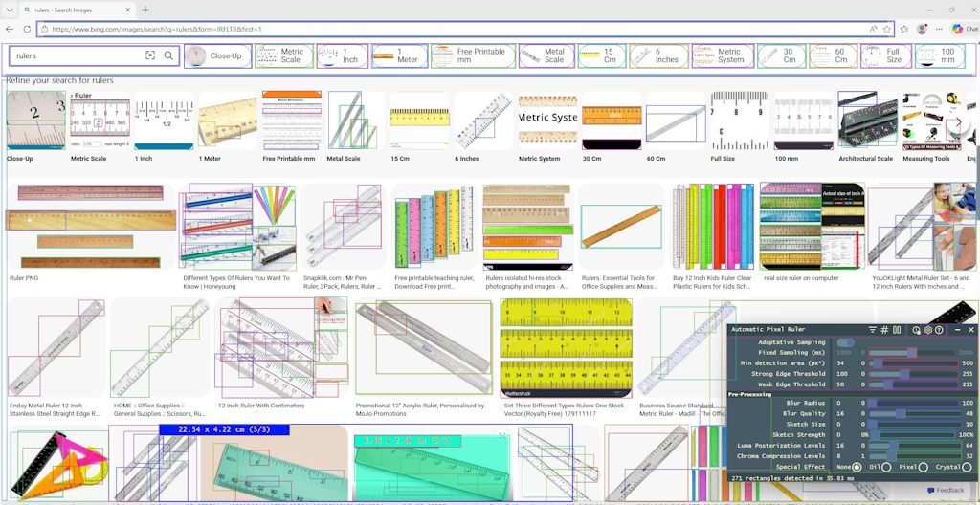Add page to favorites with star icon
This screenshot has height=505, width=980.
887,30
